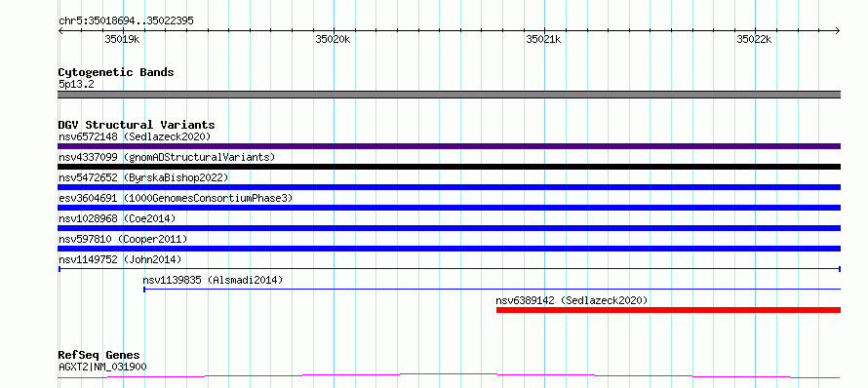Click the 35019k ruler tick label
868x388 pixels.
122,40
